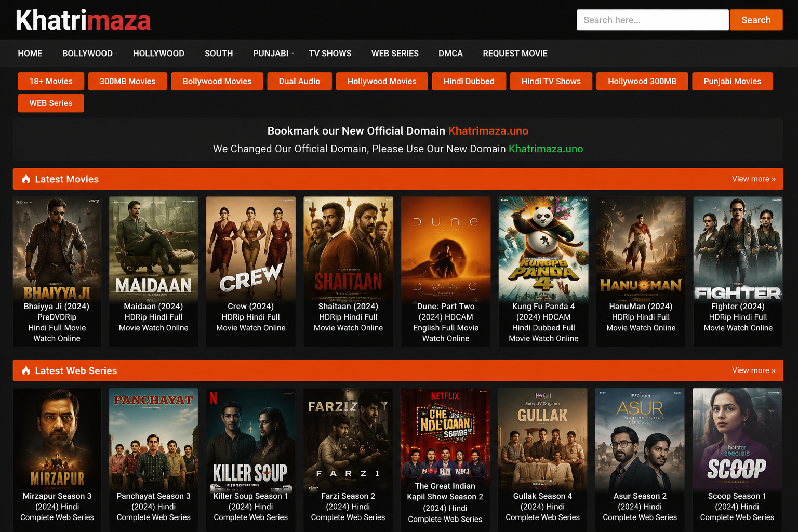This screenshot has width=798, height=532.
Task: Click the Khatrimaza site logo
Action: 83,20
